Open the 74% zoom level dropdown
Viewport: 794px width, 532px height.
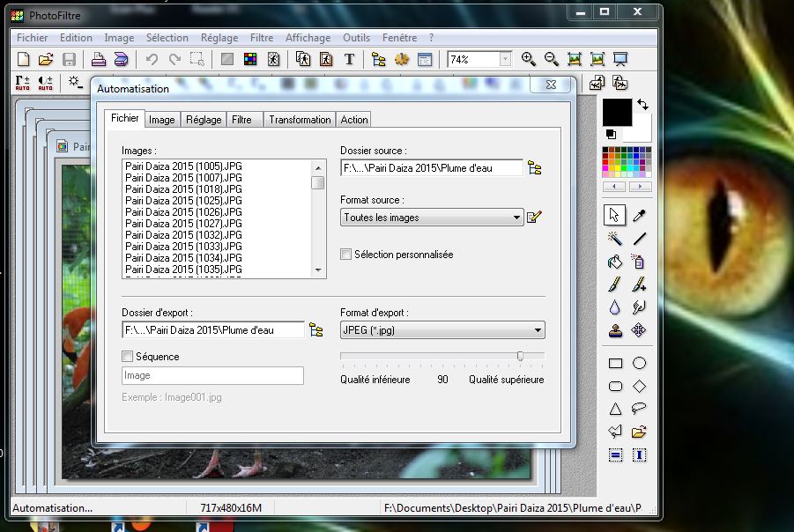pyautogui.click(x=505, y=60)
